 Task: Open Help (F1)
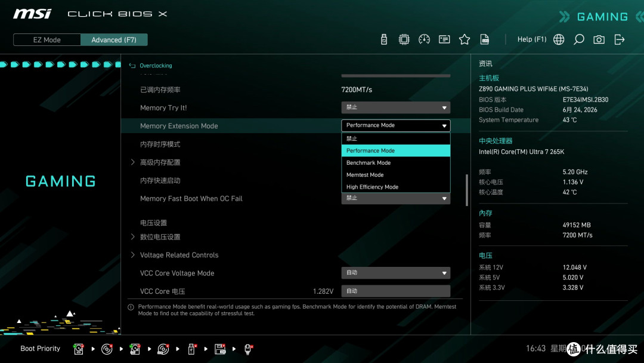(x=532, y=39)
